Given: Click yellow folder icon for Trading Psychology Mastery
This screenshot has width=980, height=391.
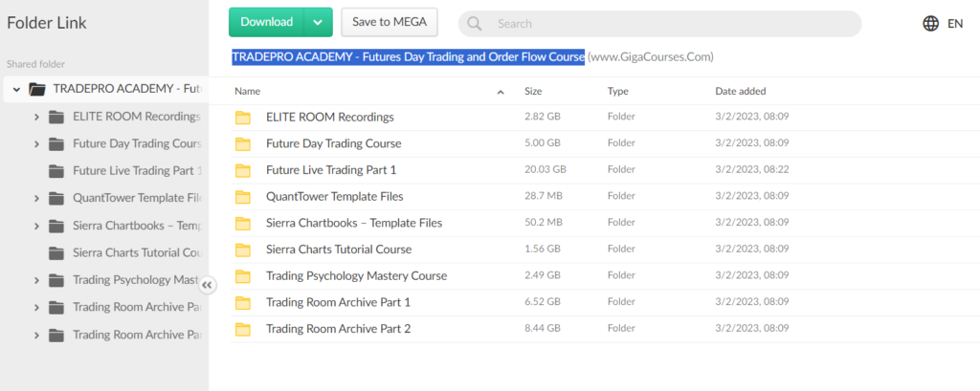Looking at the screenshot, I should coord(242,276).
